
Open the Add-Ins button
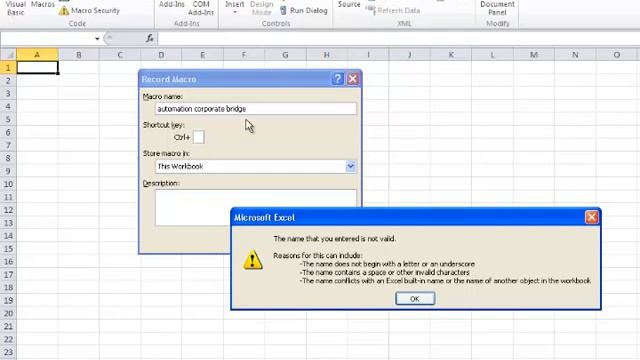pos(171,4)
